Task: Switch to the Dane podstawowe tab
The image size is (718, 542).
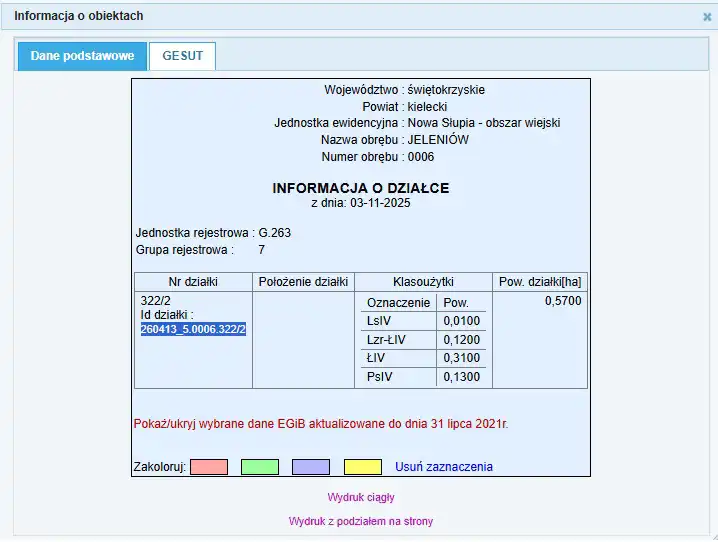Action: tap(82, 56)
